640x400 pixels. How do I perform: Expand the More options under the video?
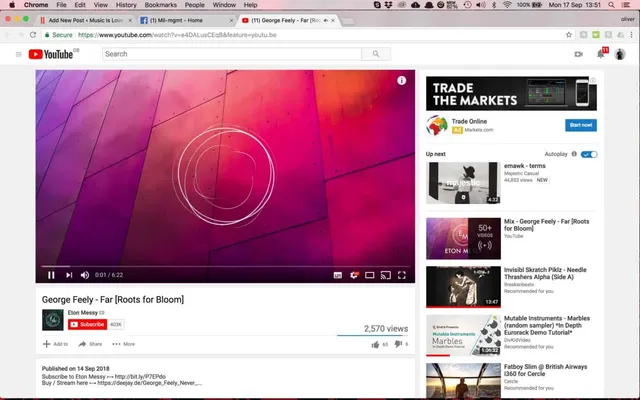tap(124, 344)
